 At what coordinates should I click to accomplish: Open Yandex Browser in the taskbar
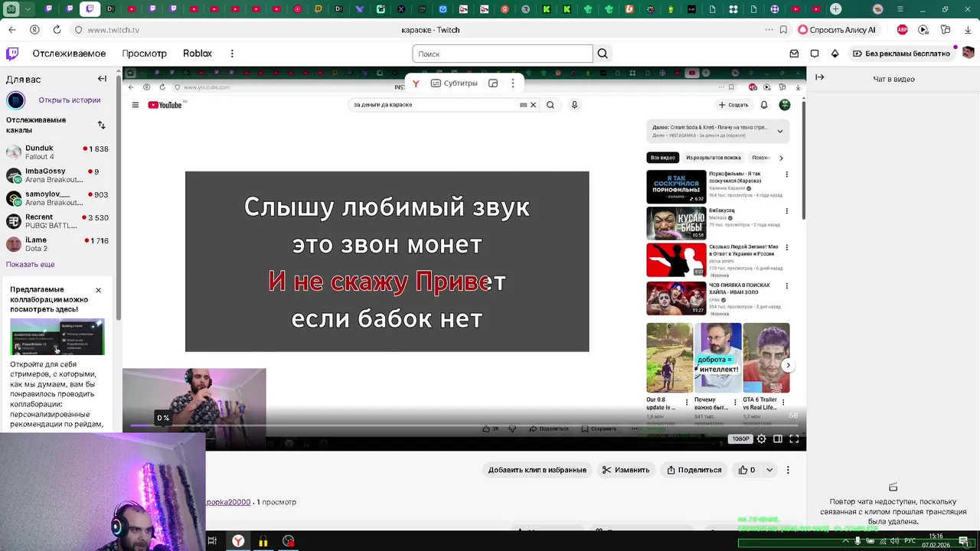tap(239, 541)
